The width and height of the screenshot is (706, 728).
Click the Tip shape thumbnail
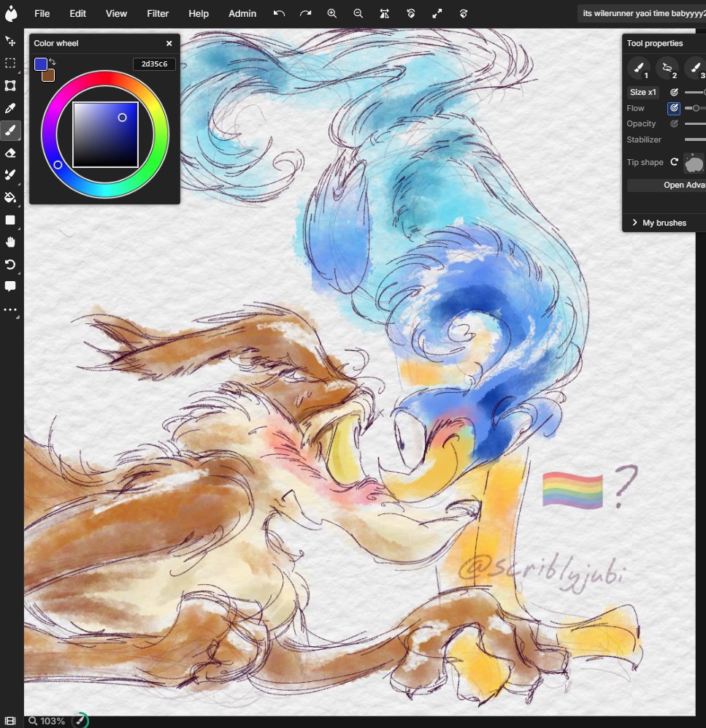pyautogui.click(x=694, y=164)
